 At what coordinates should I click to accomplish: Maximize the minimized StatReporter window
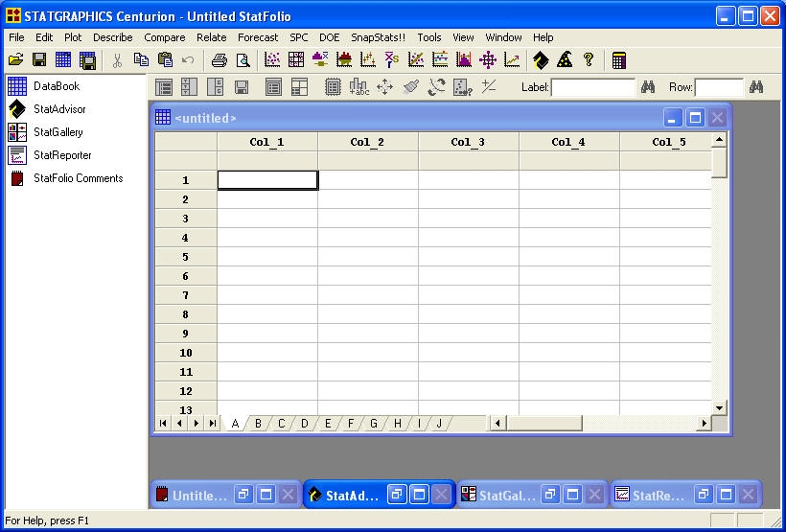[726, 495]
